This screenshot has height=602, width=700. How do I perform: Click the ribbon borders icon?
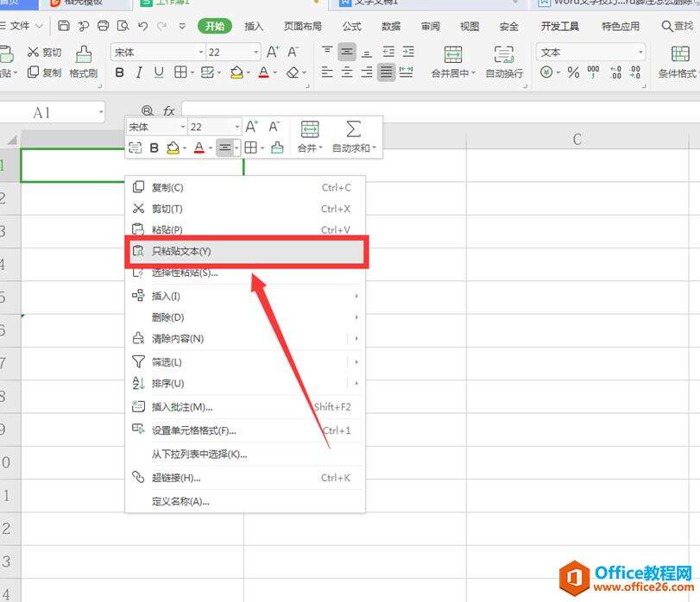click(180, 72)
